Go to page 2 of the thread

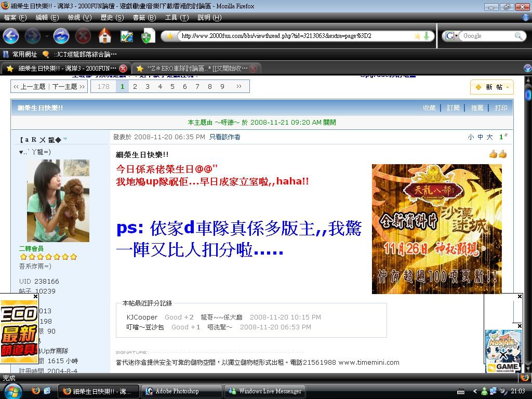tap(135, 87)
